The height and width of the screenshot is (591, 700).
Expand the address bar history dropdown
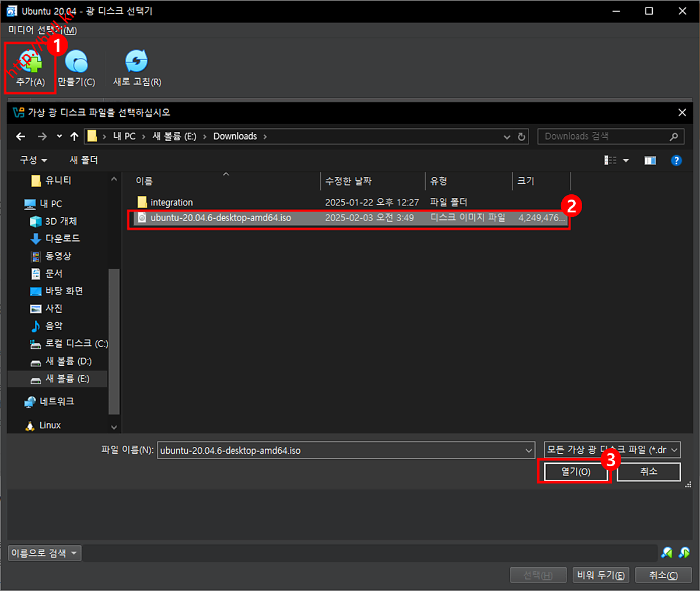[x=507, y=137]
